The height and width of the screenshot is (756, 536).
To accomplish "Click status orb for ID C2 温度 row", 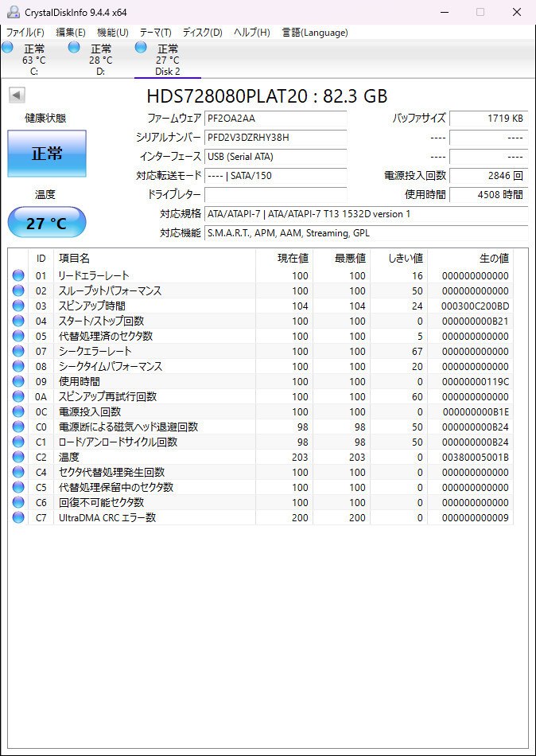I will coord(18,457).
